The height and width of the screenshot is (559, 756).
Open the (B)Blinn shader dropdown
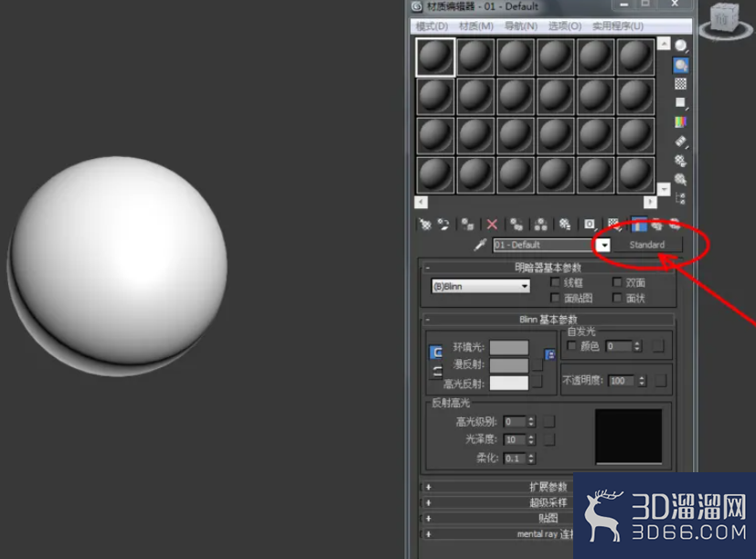point(481,286)
